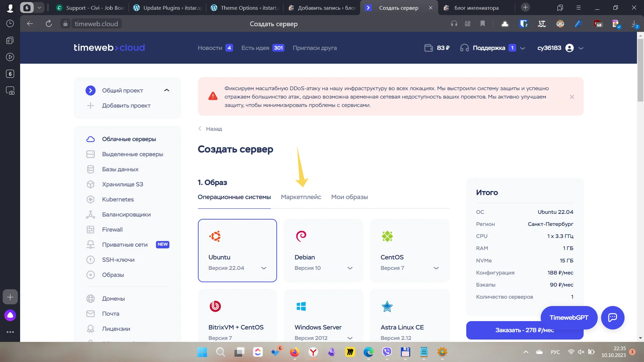The image size is (644, 362).
Task: Click Добавить проект
Action: click(x=119, y=106)
